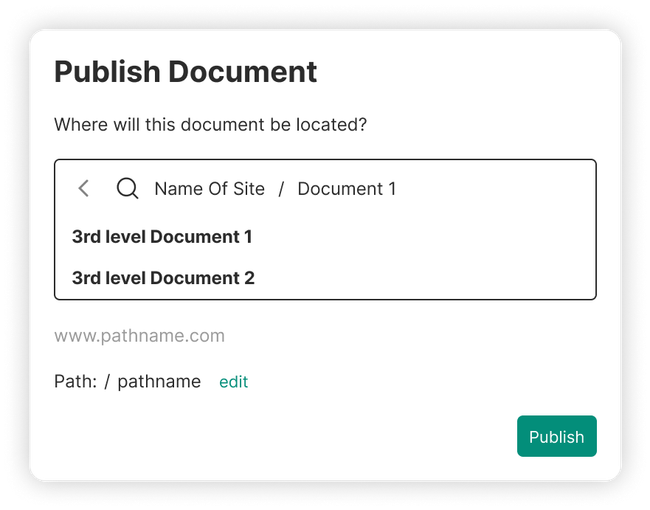Click empty space right of Document 1 breadcrumb
This screenshot has width=650, height=510.
pyautogui.click(x=490, y=189)
